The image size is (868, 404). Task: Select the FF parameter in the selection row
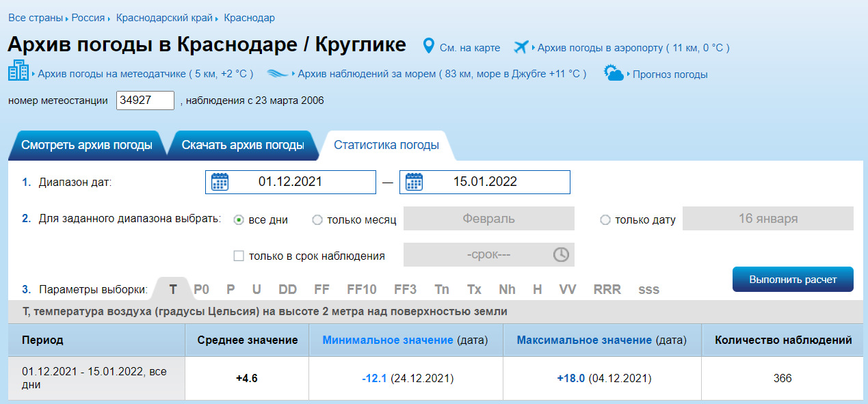click(x=321, y=289)
